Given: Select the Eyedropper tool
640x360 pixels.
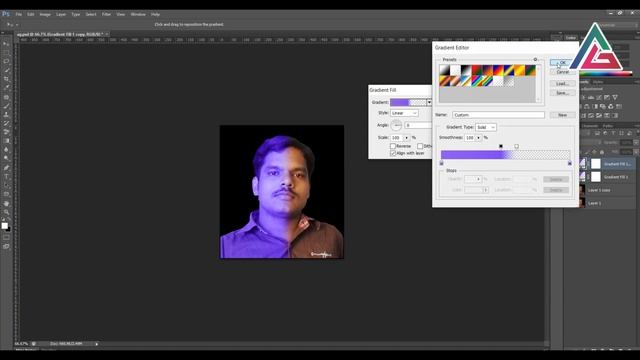Looking at the screenshot, I should point(6,87).
